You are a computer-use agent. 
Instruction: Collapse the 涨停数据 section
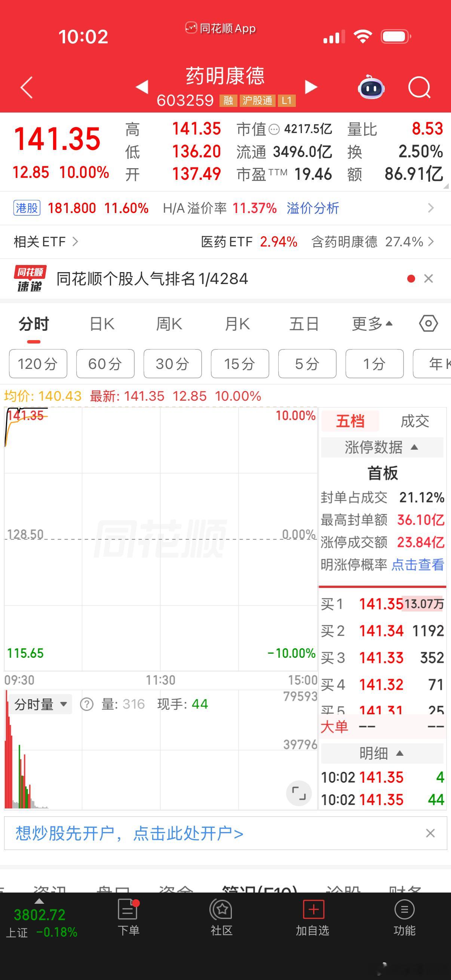click(x=382, y=447)
